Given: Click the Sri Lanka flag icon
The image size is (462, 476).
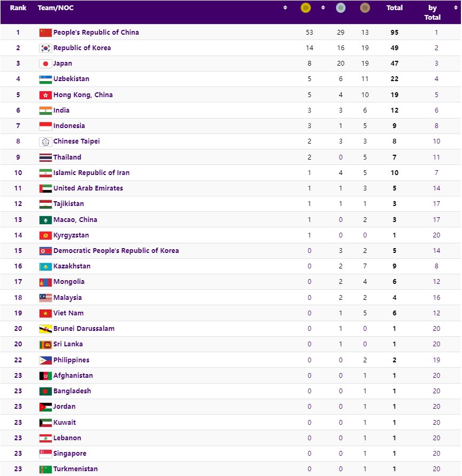Looking at the screenshot, I should 45,344.
